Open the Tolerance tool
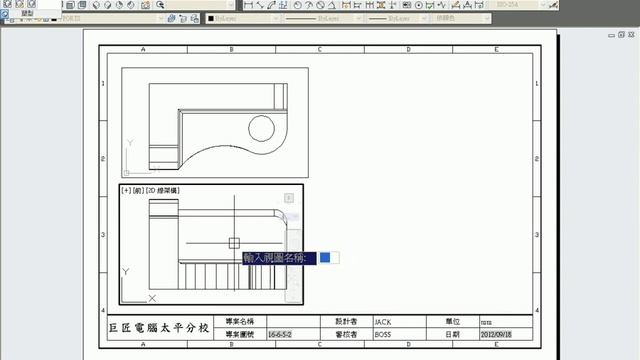The height and width of the screenshot is (360, 640). 407,5
